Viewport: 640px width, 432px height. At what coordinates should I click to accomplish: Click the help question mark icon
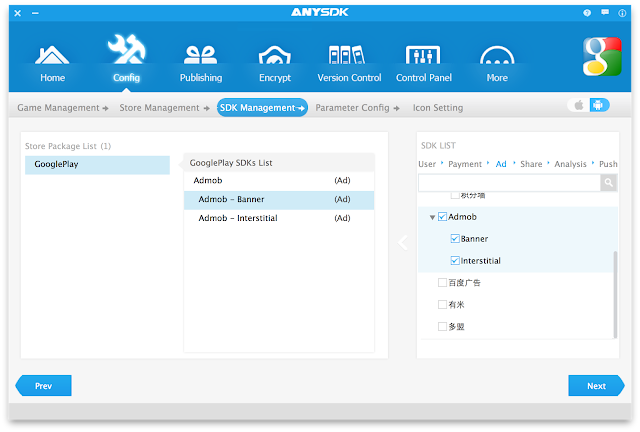pos(587,13)
